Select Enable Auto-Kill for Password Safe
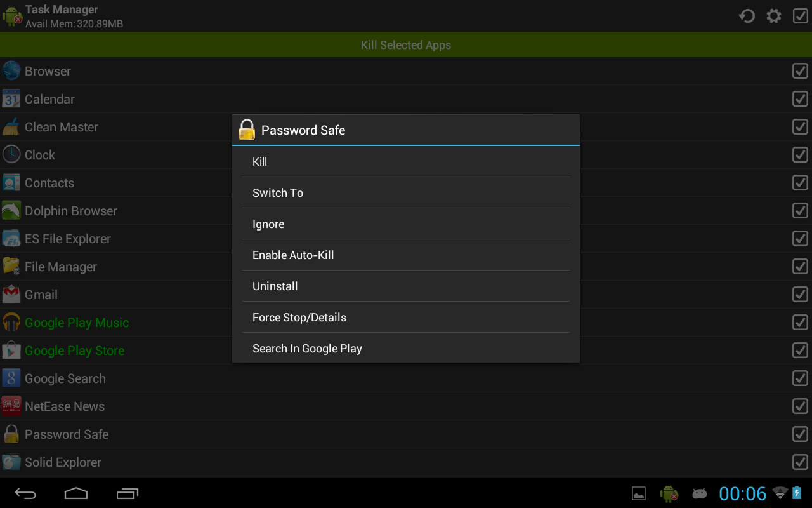812x508 pixels. click(x=406, y=255)
